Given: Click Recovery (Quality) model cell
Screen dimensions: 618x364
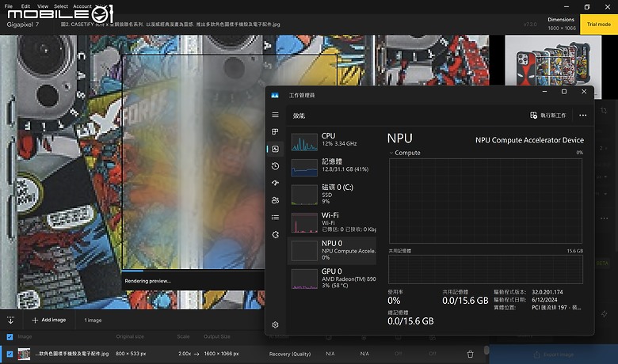Looking at the screenshot, I should pyautogui.click(x=290, y=355).
